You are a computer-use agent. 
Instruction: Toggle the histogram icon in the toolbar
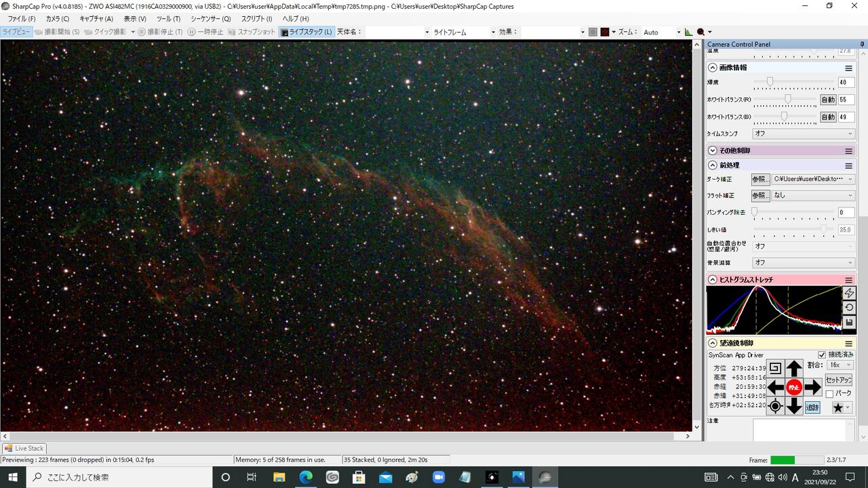689,32
